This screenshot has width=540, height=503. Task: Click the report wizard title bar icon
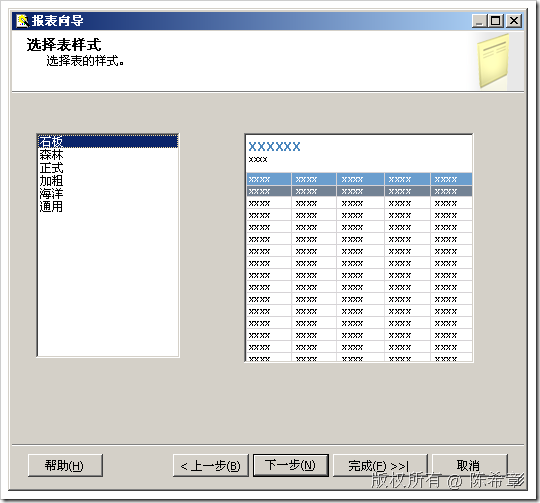(x=23, y=21)
